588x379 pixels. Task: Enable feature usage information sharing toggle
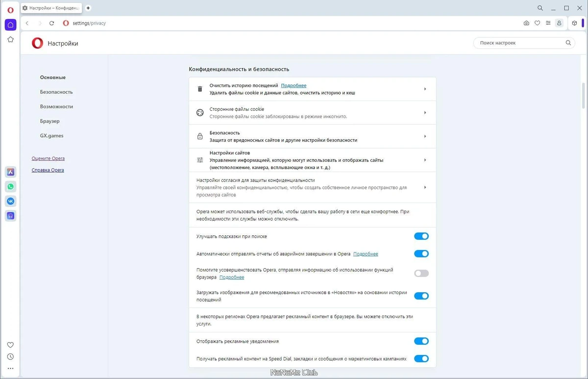421,273
